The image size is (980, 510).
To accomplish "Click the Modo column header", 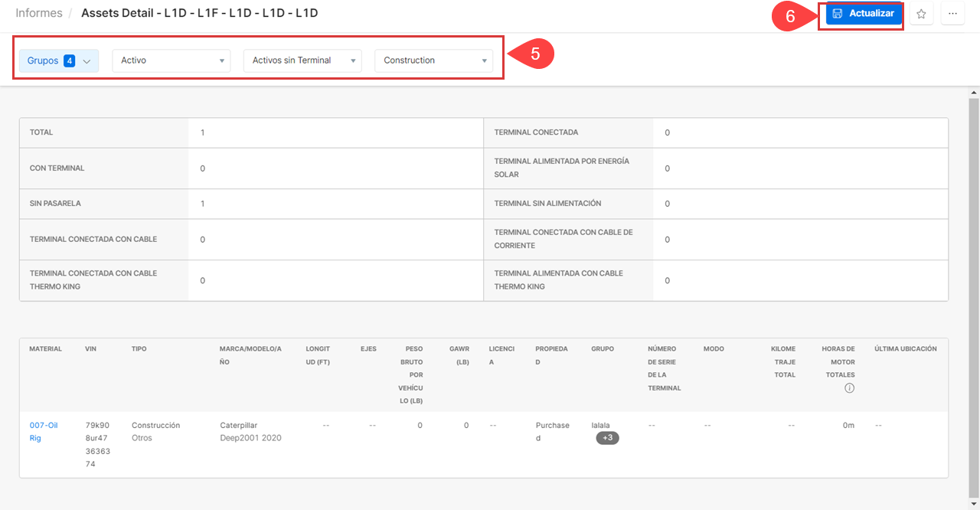I will (714, 348).
